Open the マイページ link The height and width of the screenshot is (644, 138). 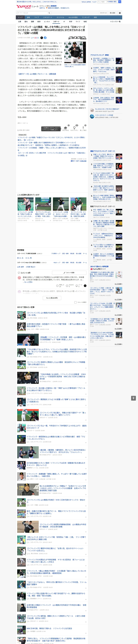[x=103, y=13]
